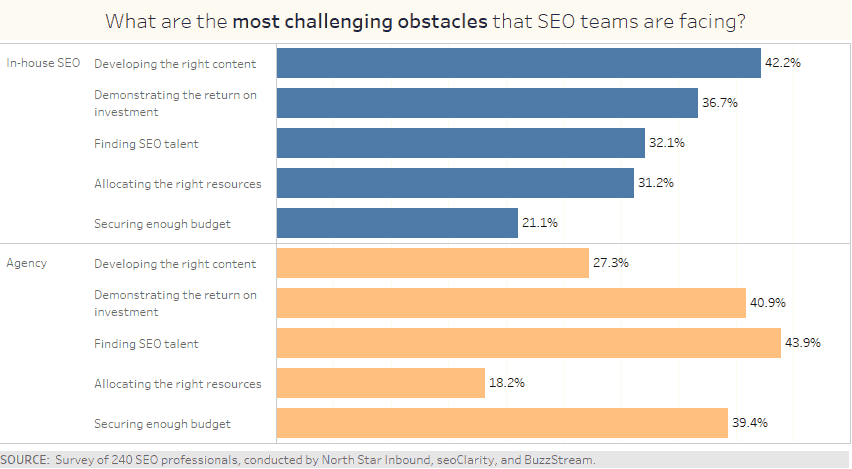Click the In-house Finding SEO talent bar
The height and width of the screenshot is (469, 852).
click(x=461, y=143)
